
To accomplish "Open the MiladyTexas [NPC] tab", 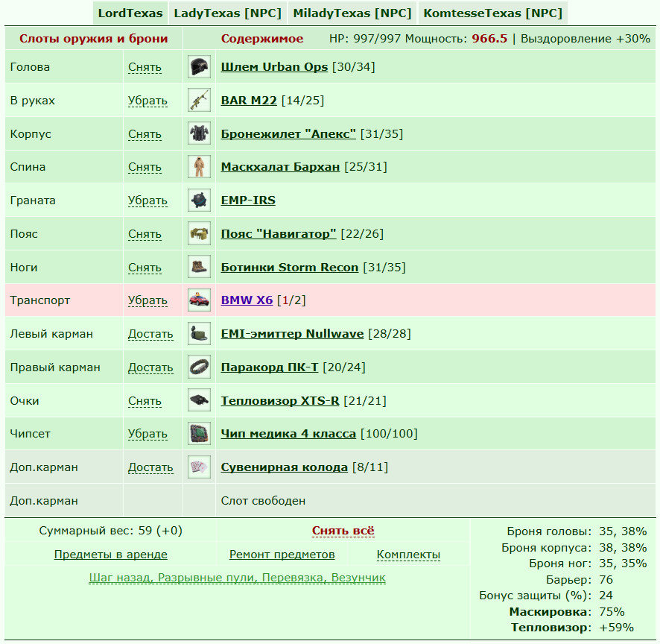I will 352,13.
